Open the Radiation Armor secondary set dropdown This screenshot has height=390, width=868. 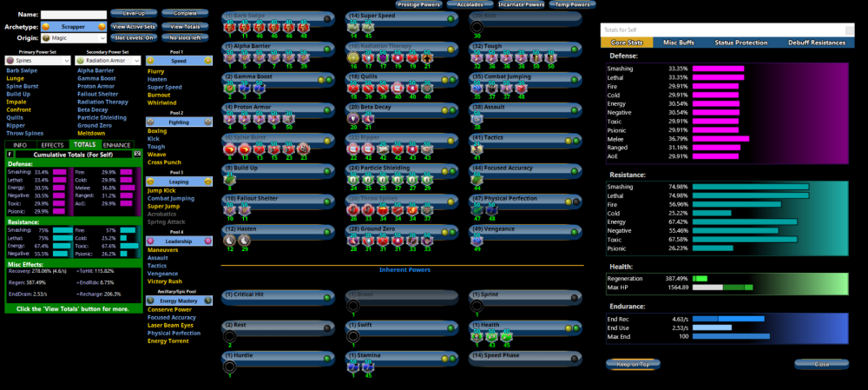coord(107,61)
